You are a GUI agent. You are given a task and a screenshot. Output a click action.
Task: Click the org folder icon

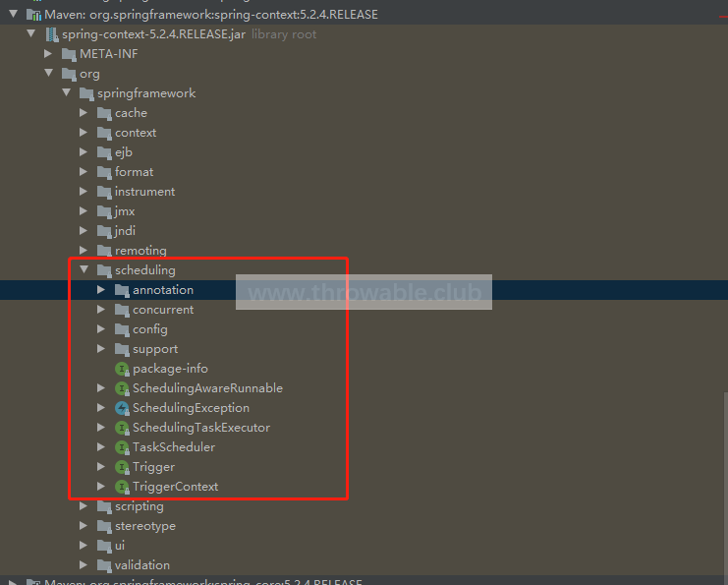tap(69, 74)
